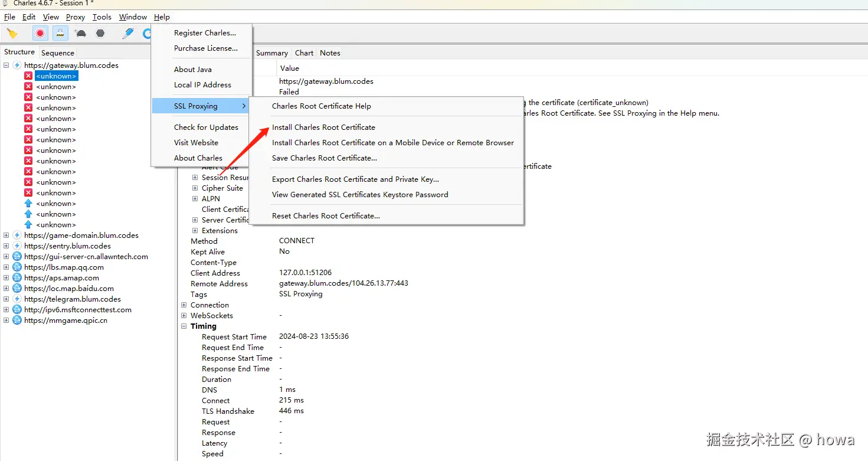Expand the game-domain.blum.codes host node
Screen dimensions: 868x461
6,235
